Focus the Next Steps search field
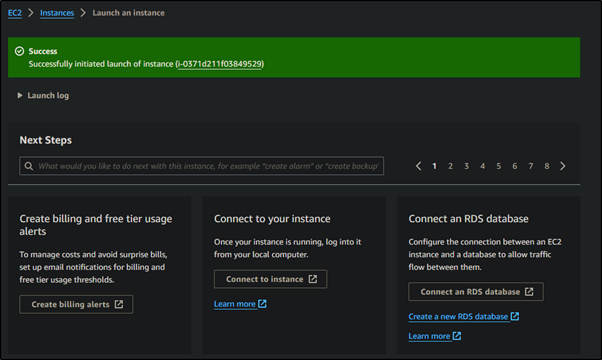 202,166
